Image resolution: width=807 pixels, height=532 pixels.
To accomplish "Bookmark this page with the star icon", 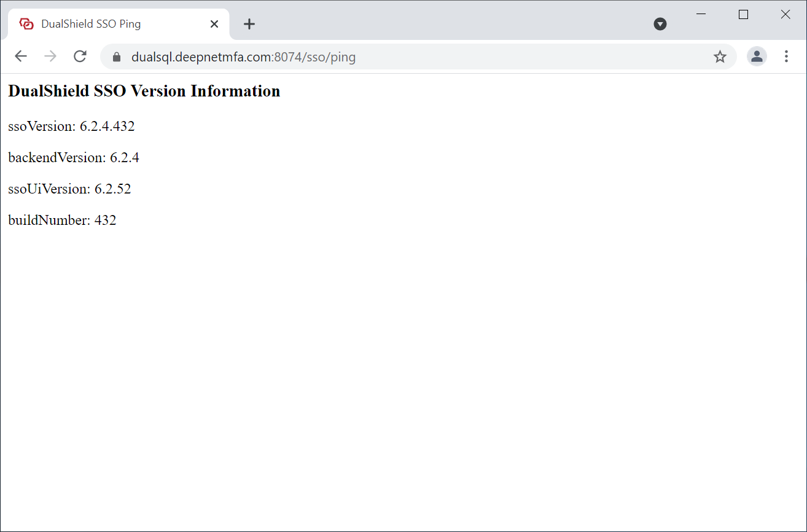I will tap(720, 57).
